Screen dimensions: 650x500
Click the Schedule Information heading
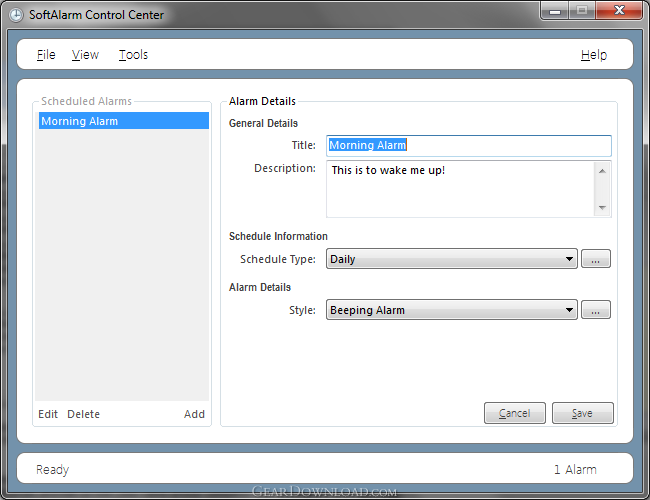278,236
